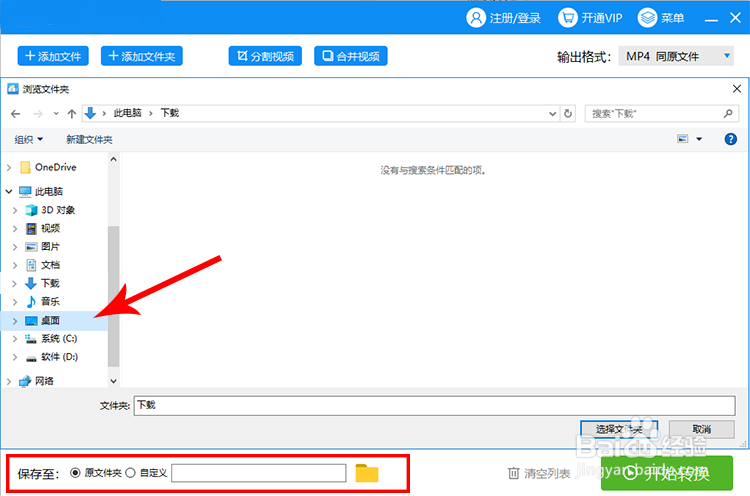This screenshot has width=750, height=496.
Task: Expand the OneDrive node
Action: click(9, 167)
